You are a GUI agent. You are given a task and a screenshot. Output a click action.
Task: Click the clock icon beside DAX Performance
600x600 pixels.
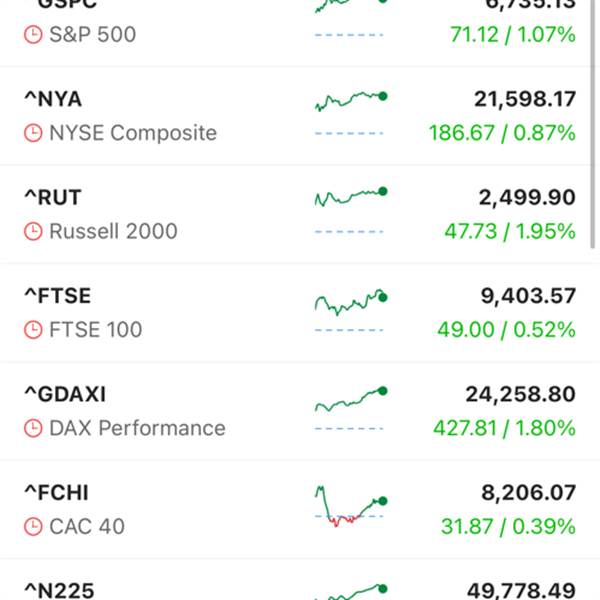[33, 428]
